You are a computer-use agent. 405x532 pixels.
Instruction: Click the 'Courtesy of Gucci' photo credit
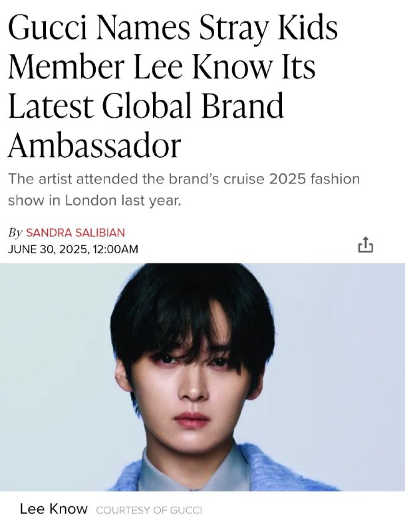149,510
